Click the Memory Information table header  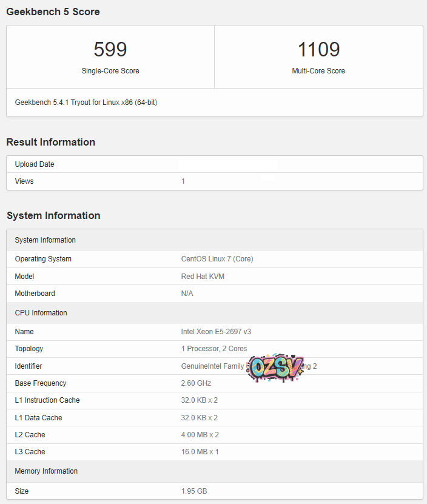[46, 471]
